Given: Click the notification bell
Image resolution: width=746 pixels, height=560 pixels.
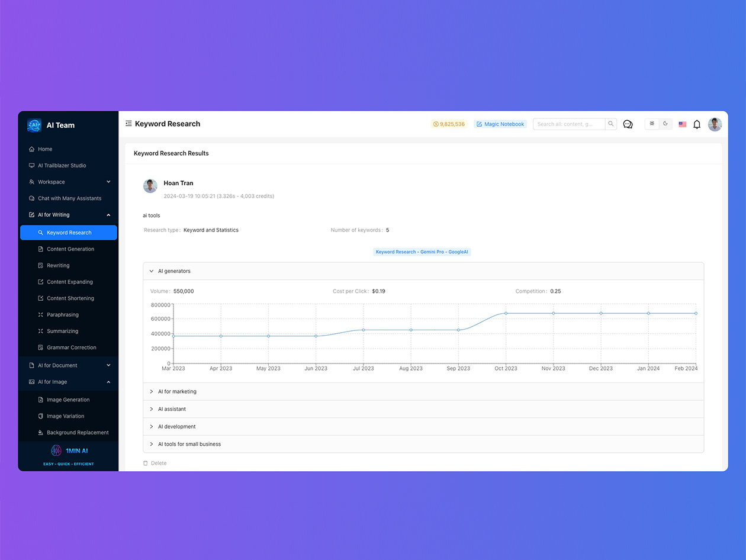Looking at the screenshot, I should [697, 124].
